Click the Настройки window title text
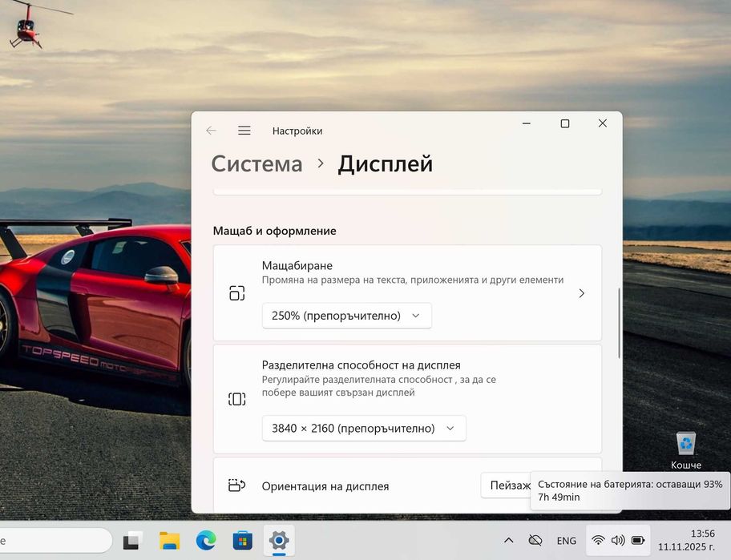This screenshot has height=560, width=731. (x=297, y=131)
